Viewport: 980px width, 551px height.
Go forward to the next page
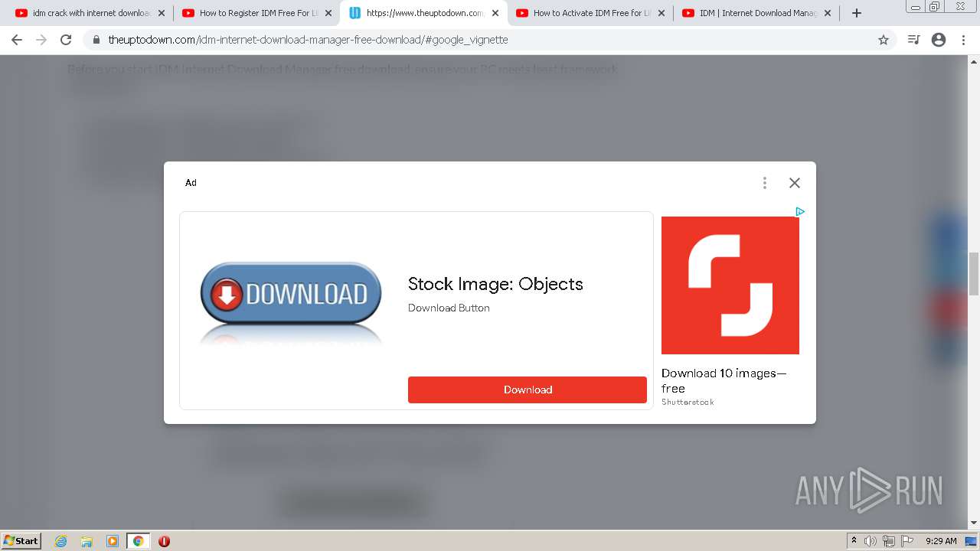tap(41, 40)
